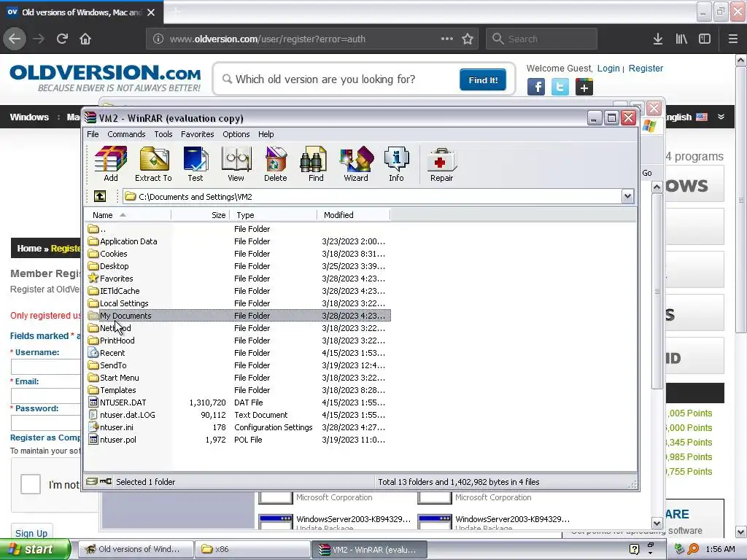747x560 pixels.
Task: Click the Twitter icon on OldVersion
Action: [560, 87]
